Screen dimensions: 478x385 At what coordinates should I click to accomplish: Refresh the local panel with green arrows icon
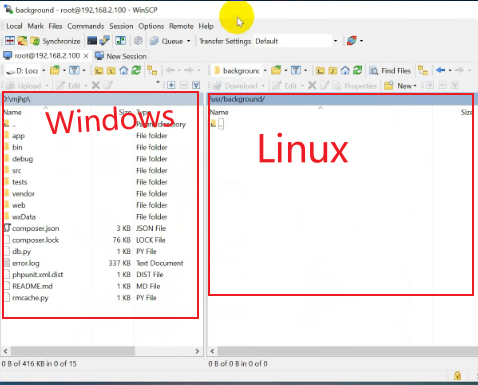coord(136,70)
